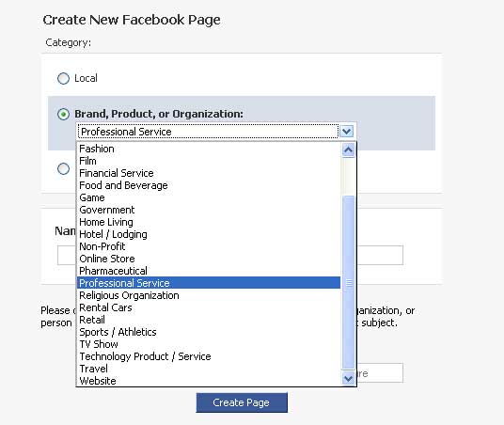Click the scrollbar down arrow in list
The image size is (504, 425).
[349, 378]
